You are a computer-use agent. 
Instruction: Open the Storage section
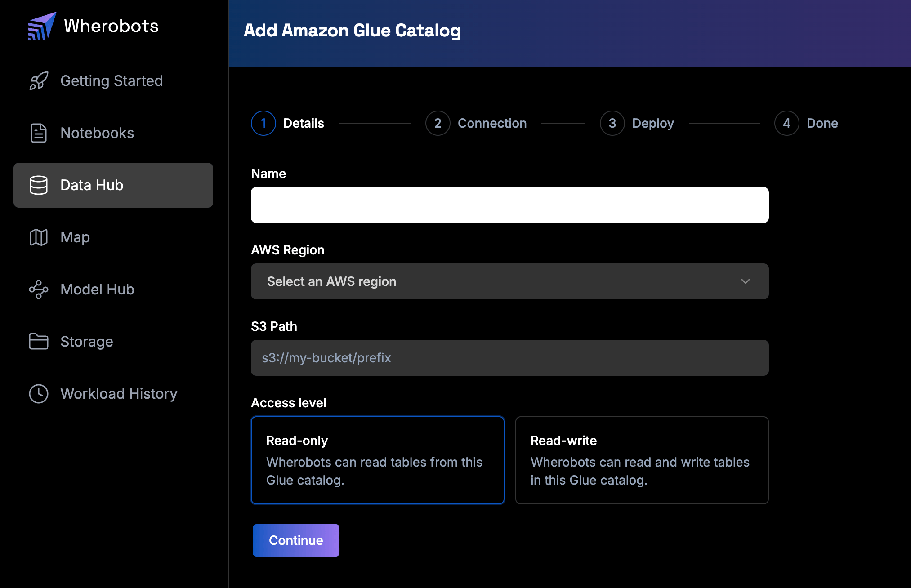point(113,342)
